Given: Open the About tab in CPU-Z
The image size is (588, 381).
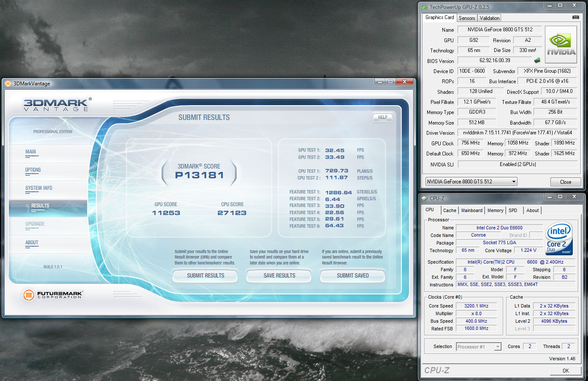Looking at the screenshot, I should pyautogui.click(x=532, y=210).
